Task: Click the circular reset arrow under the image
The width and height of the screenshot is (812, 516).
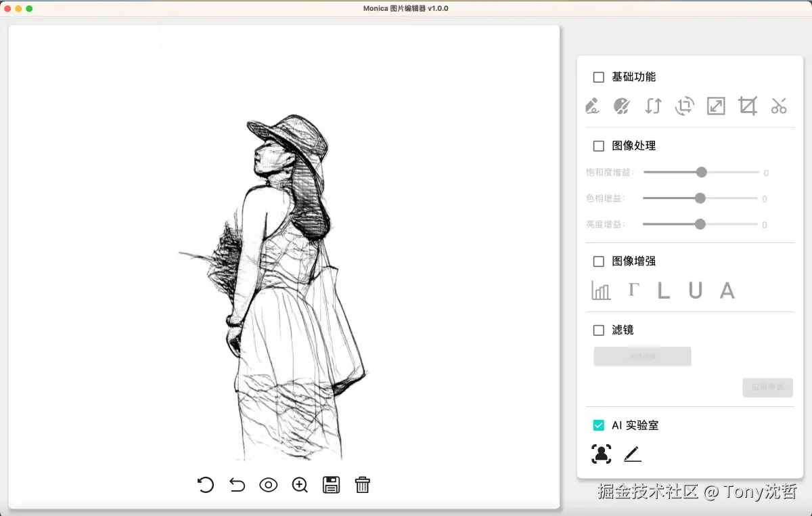Action: point(206,485)
